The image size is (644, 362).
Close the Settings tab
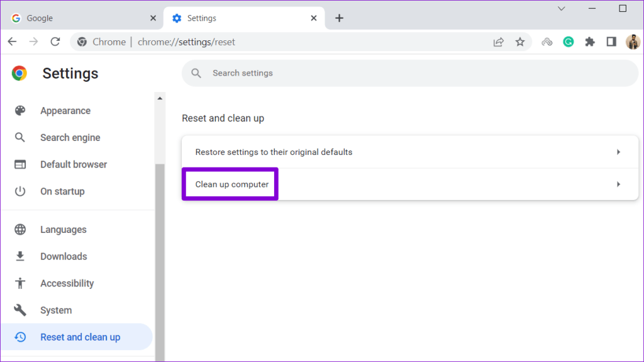click(x=314, y=18)
